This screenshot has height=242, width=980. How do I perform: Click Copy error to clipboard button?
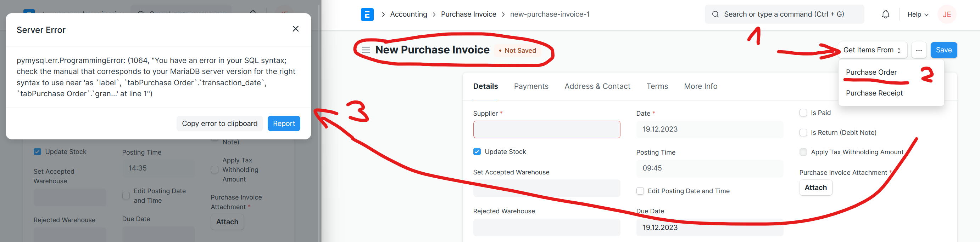(x=219, y=123)
